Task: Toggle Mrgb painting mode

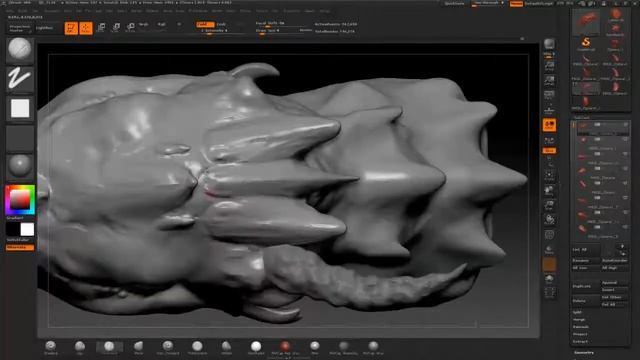Action: pyautogui.click(x=144, y=24)
